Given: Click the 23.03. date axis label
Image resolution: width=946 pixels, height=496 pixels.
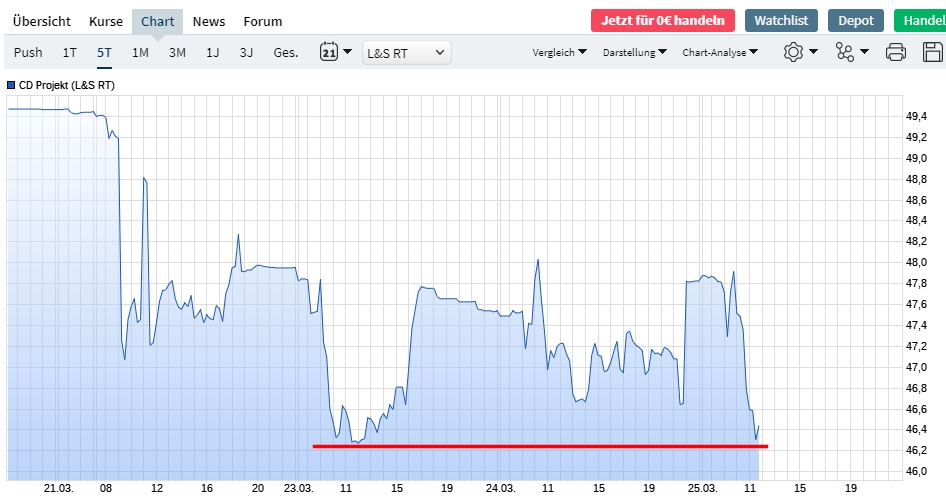Looking at the screenshot, I should (x=299, y=488).
